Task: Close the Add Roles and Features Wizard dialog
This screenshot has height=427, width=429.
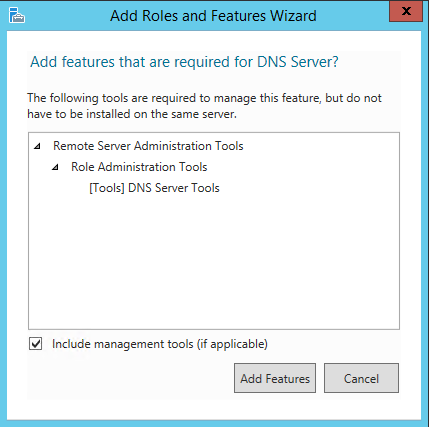Action: tap(406, 11)
